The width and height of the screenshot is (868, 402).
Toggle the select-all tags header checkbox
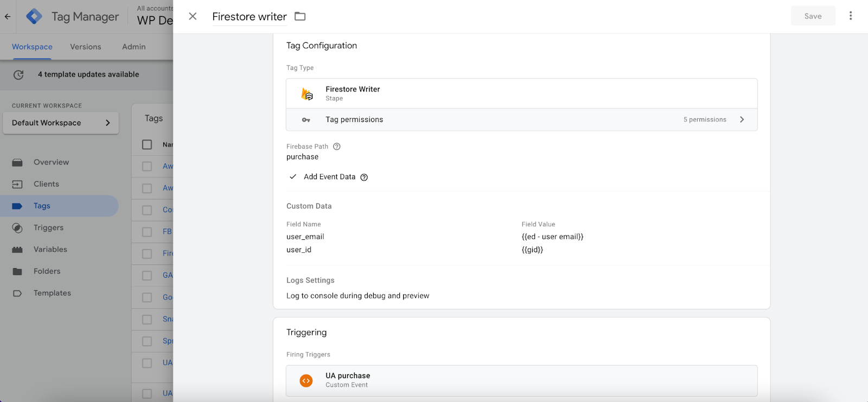pos(147,145)
